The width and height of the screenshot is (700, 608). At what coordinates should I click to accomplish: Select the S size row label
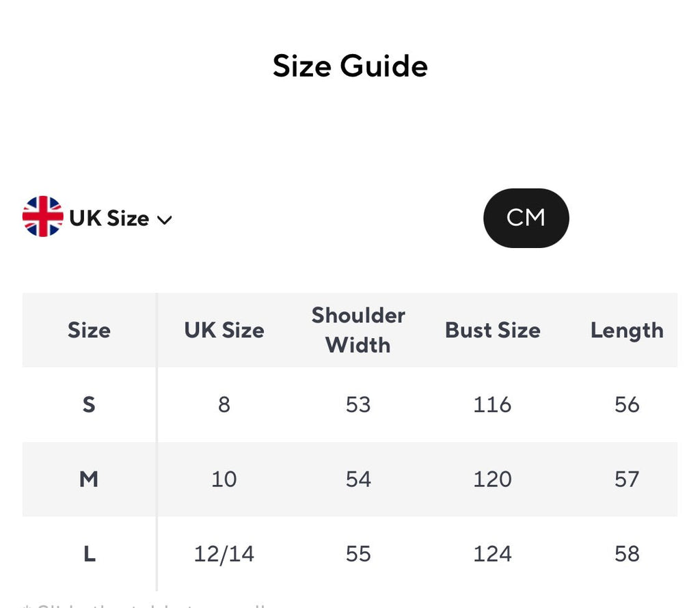[89, 405]
